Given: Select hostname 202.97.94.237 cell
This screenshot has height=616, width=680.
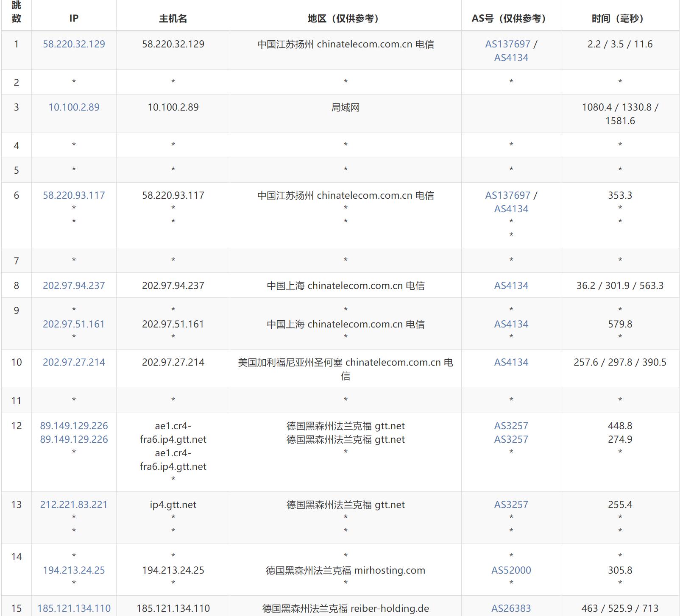Looking at the screenshot, I should (173, 286).
